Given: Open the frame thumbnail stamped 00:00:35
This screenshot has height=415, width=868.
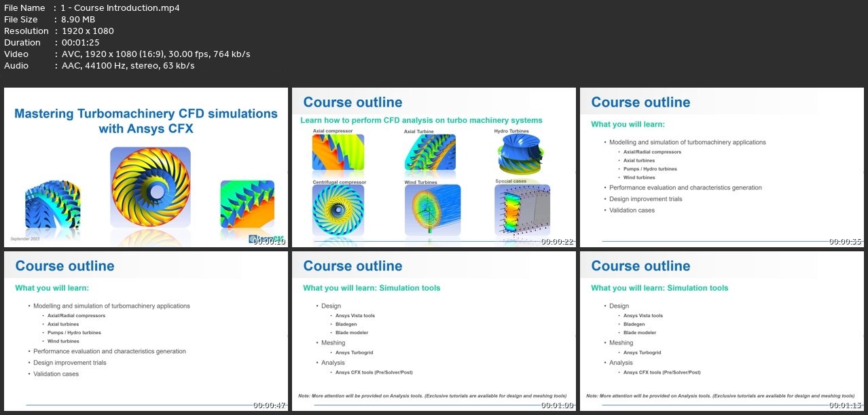Looking at the screenshot, I should pyautogui.click(x=721, y=167).
